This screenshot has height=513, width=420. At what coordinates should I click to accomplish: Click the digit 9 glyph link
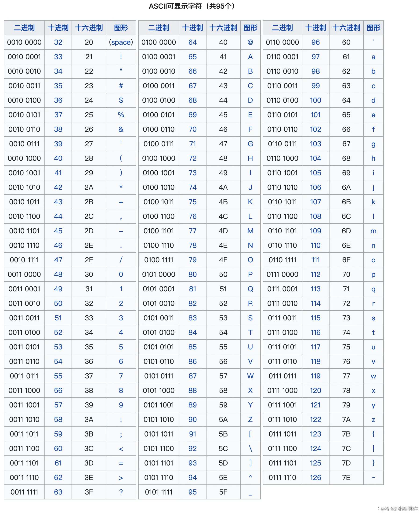tap(121, 405)
